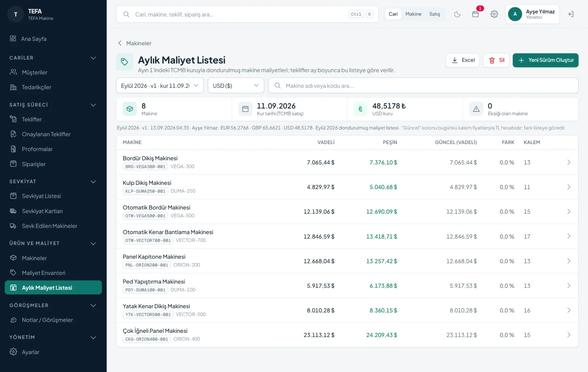
Task: Switch search scope to Satış tab
Action: 435,14
